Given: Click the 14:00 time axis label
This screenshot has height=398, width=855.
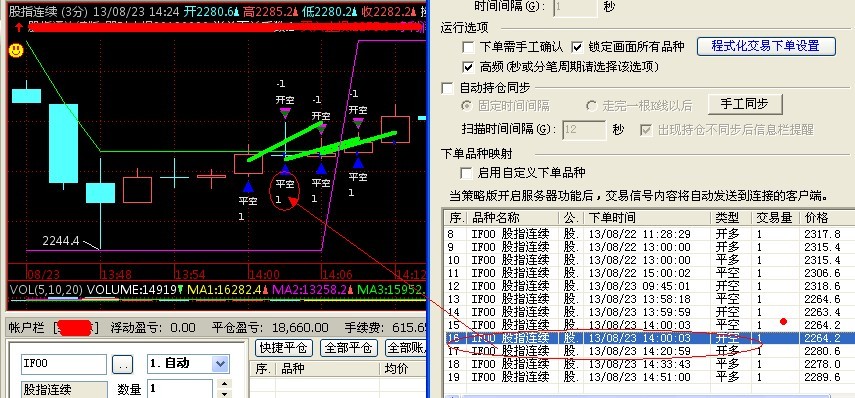Looking at the screenshot, I should 265,274.
